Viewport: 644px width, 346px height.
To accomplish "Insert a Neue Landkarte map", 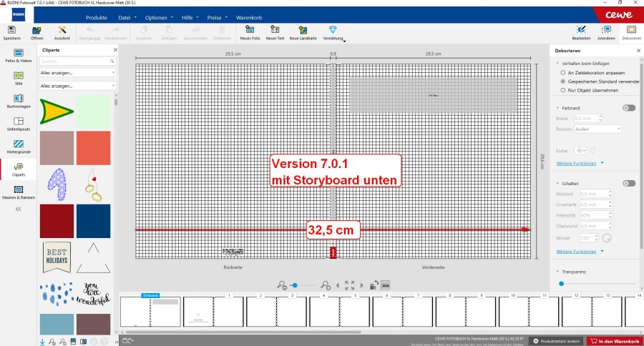I will pos(303,32).
